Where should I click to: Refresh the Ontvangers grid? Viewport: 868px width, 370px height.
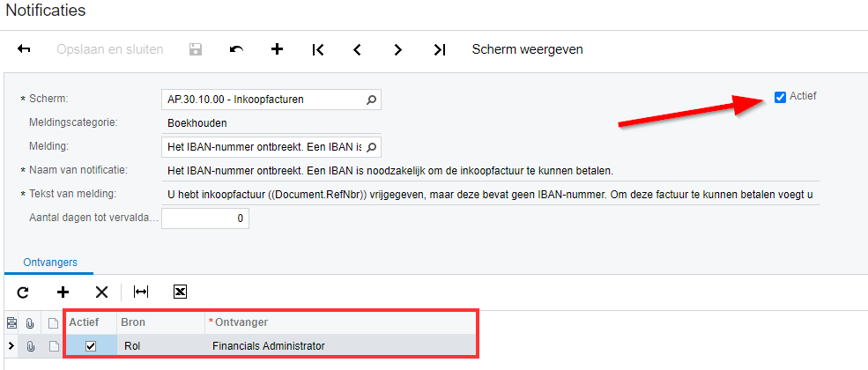23,292
